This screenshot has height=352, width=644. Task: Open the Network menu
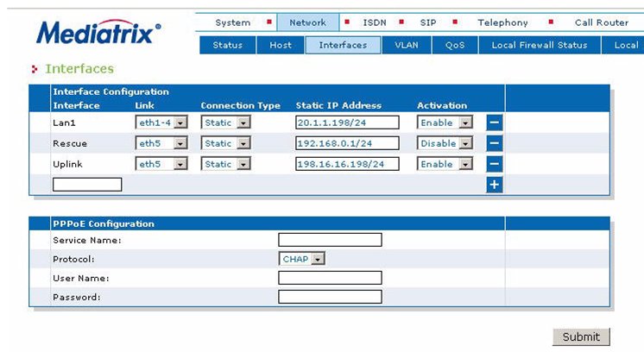click(307, 22)
